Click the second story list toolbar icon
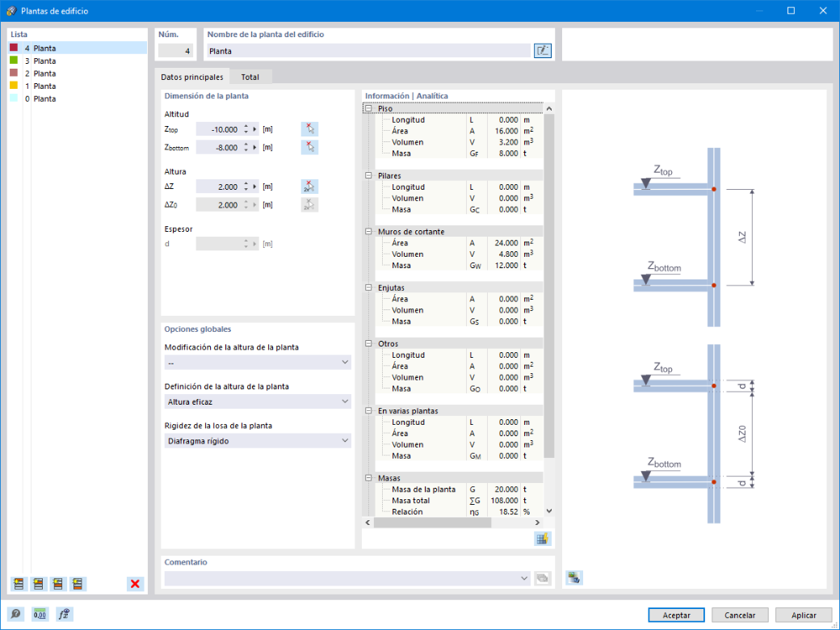840x630 pixels. click(38, 583)
